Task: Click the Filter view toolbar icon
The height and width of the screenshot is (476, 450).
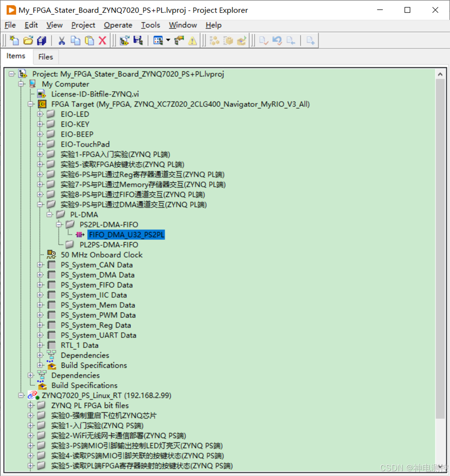Action: click(x=158, y=40)
